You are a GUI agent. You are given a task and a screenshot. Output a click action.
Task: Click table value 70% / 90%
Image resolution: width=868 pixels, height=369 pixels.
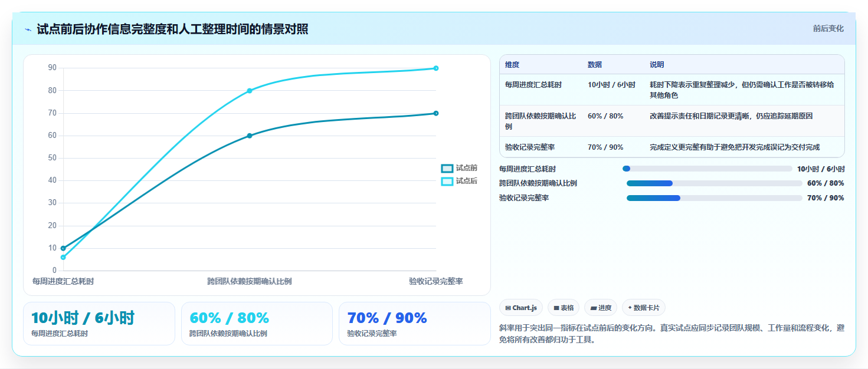[x=605, y=147]
